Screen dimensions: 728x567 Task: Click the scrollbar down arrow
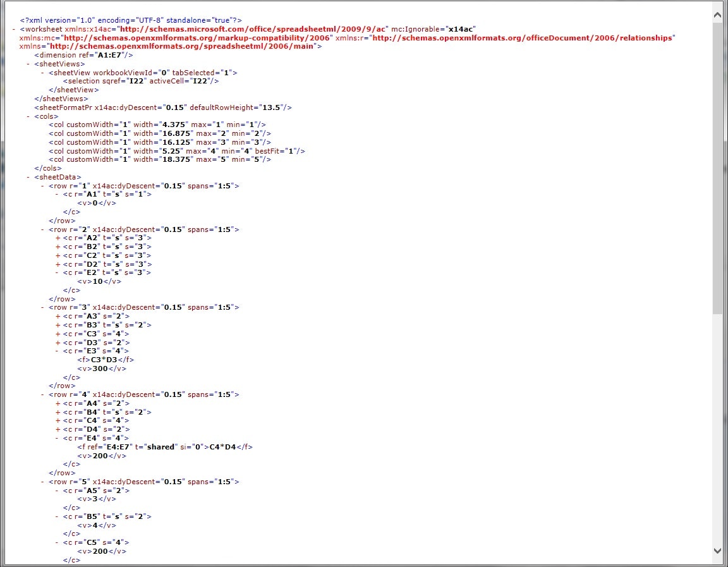click(x=717, y=551)
